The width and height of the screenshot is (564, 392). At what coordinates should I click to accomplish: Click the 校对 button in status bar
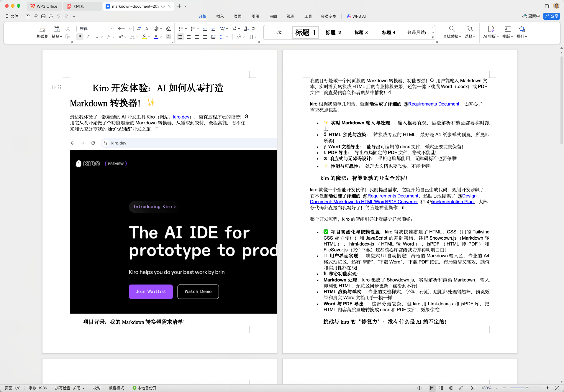pos(97,388)
